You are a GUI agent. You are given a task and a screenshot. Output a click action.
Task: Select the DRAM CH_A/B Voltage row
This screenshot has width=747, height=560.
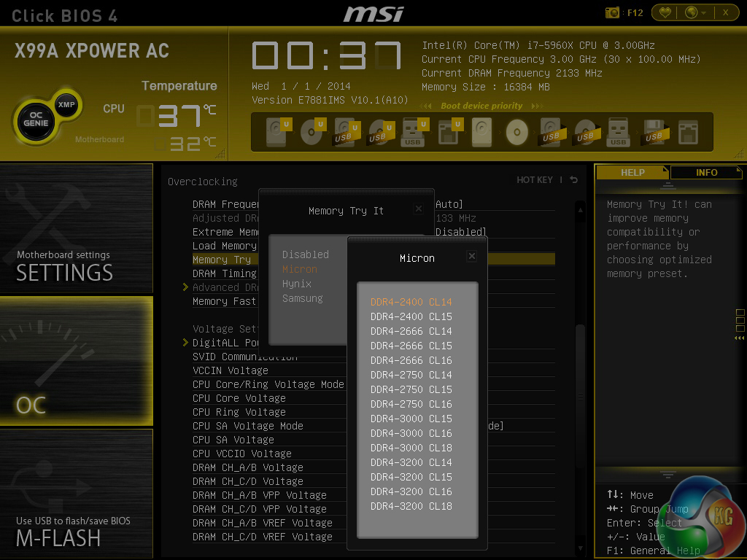(269, 467)
